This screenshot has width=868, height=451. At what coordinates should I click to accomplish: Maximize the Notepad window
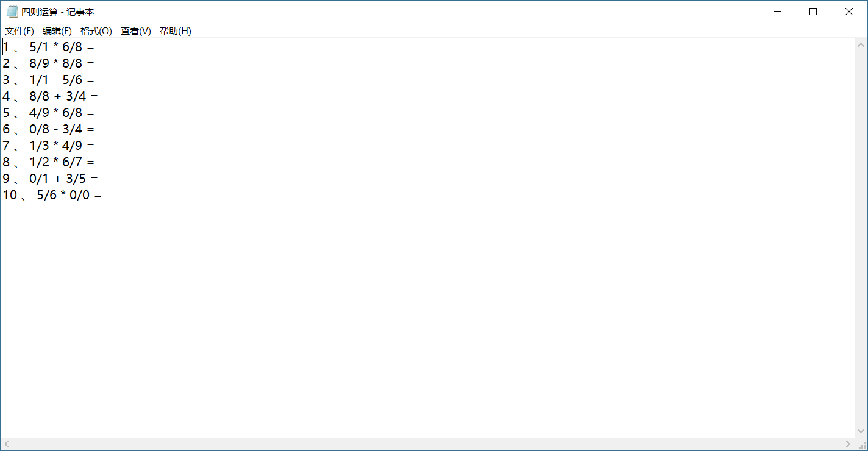pyautogui.click(x=813, y=12)
